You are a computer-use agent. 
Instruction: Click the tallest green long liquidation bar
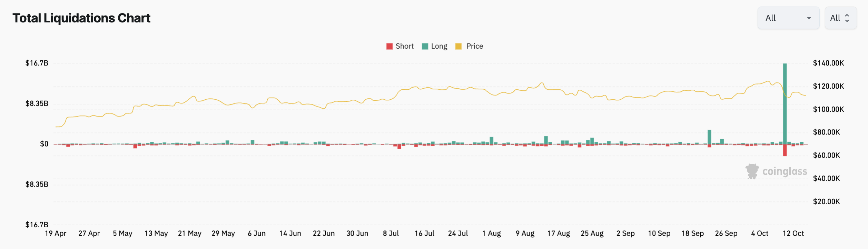[x=785, y=103]
